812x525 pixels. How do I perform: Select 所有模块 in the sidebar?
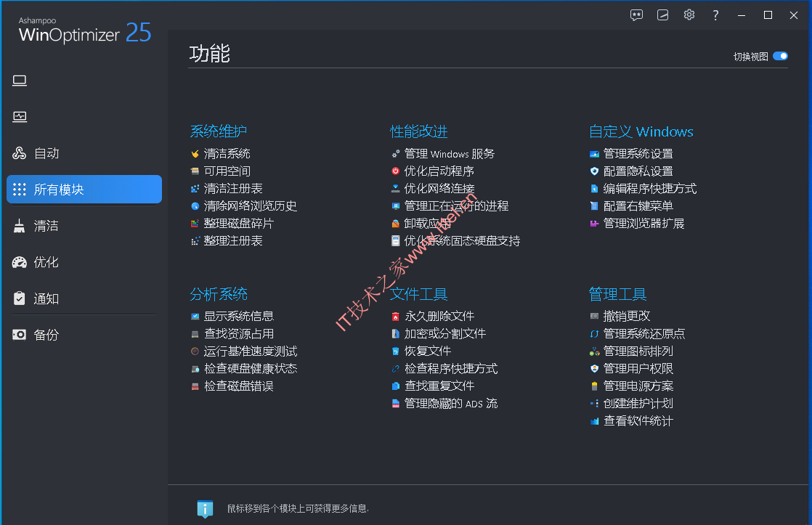pyautogui.click(x=84, y=190)
